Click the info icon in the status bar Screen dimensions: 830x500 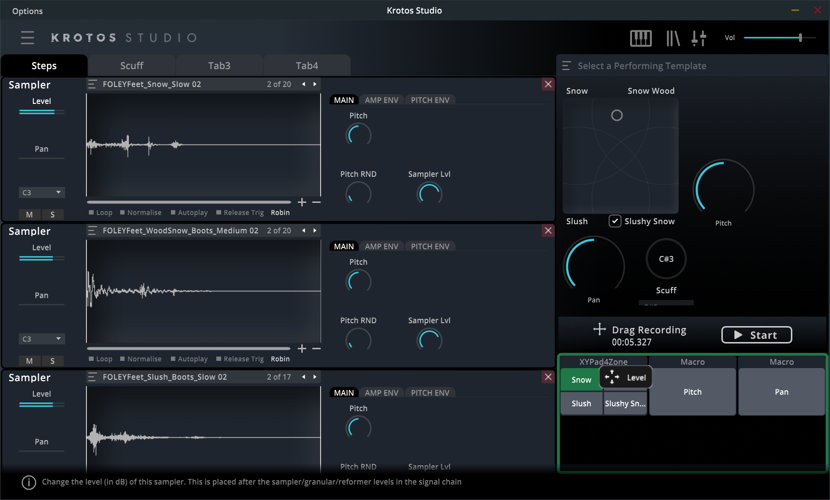pyautogui.click(x=29, y=482)
